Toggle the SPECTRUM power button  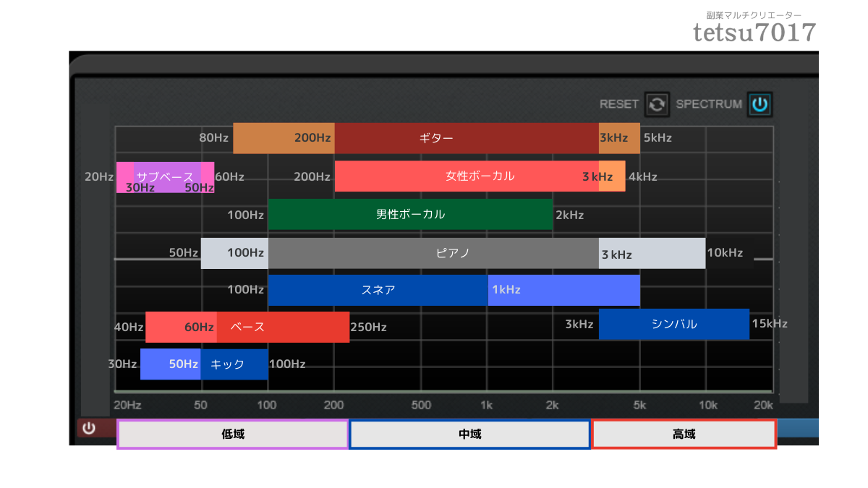[x=759, y=104]
